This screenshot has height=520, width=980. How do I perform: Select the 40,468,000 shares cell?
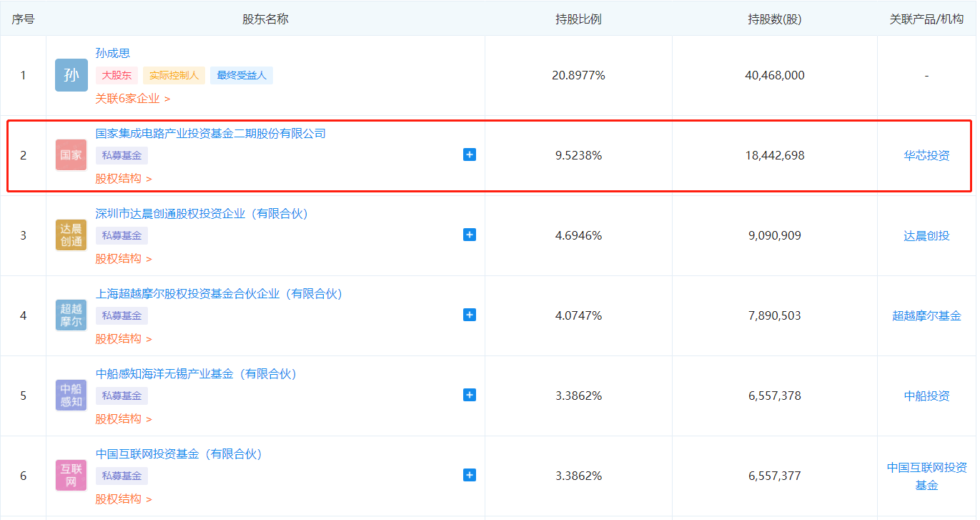click(x=775, y=75)
